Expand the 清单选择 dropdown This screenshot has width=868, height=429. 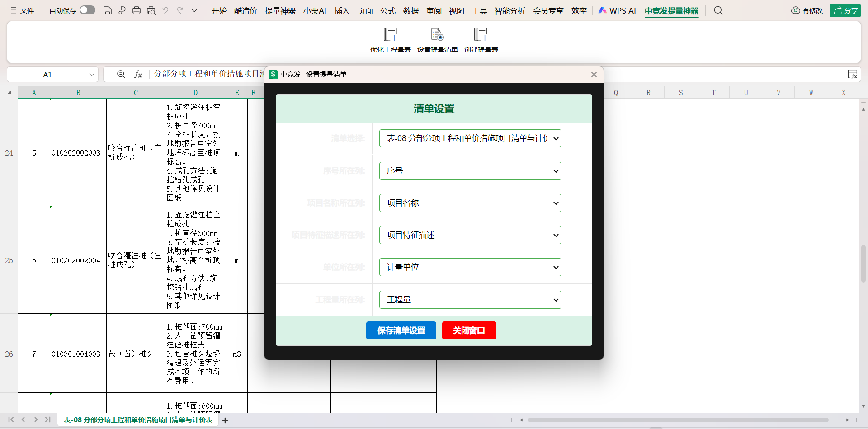pyautogui.click(x=470, y=138)
